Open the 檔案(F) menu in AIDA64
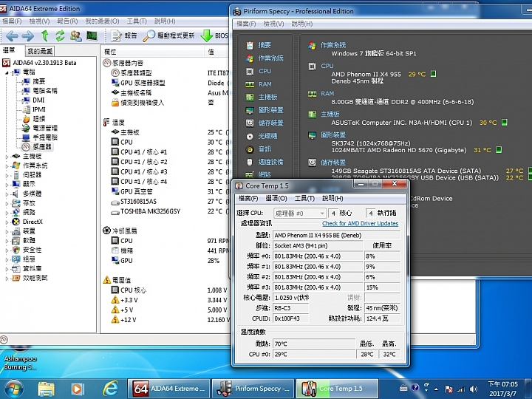 tap(12, 21)
